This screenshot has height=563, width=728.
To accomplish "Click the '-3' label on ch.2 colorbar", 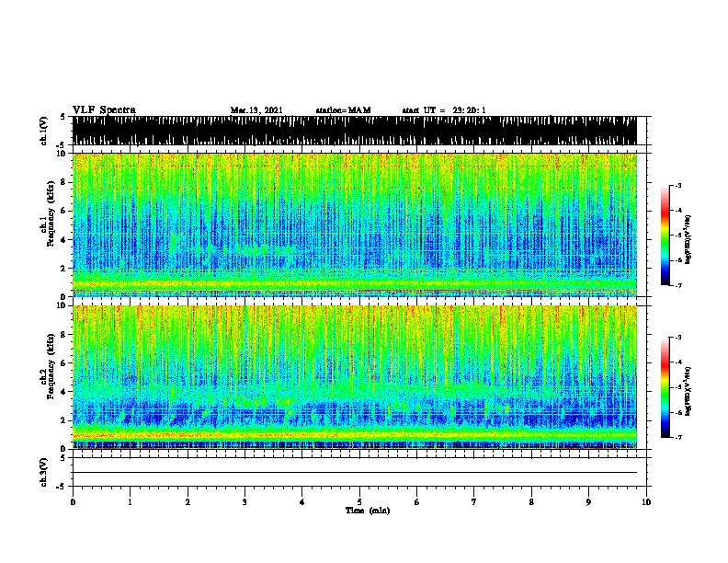I will tap(677, 338).
